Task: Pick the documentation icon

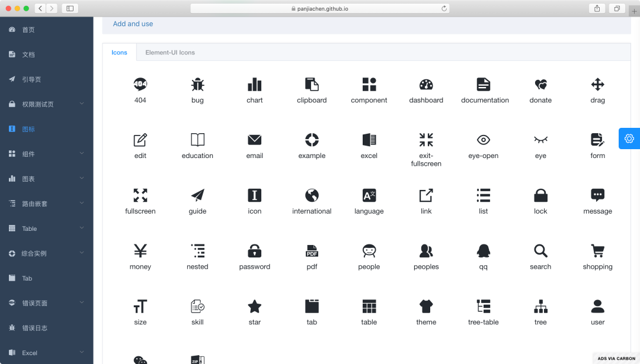Action: click(x=484, y=85)
